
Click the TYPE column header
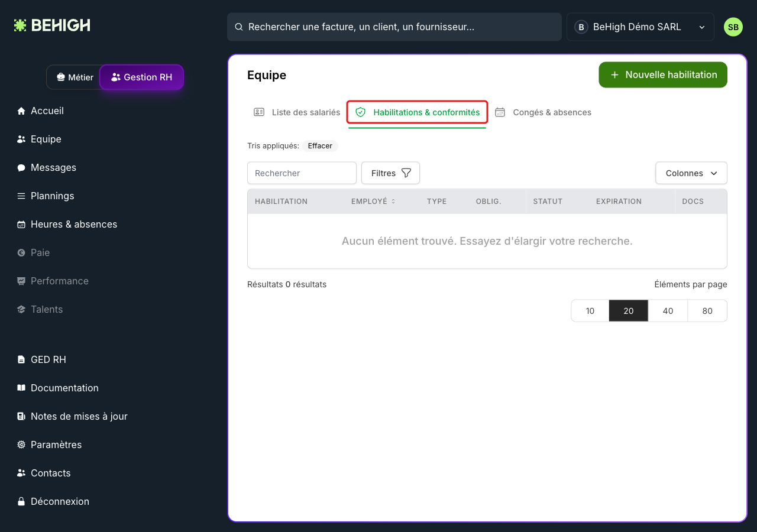436,202
